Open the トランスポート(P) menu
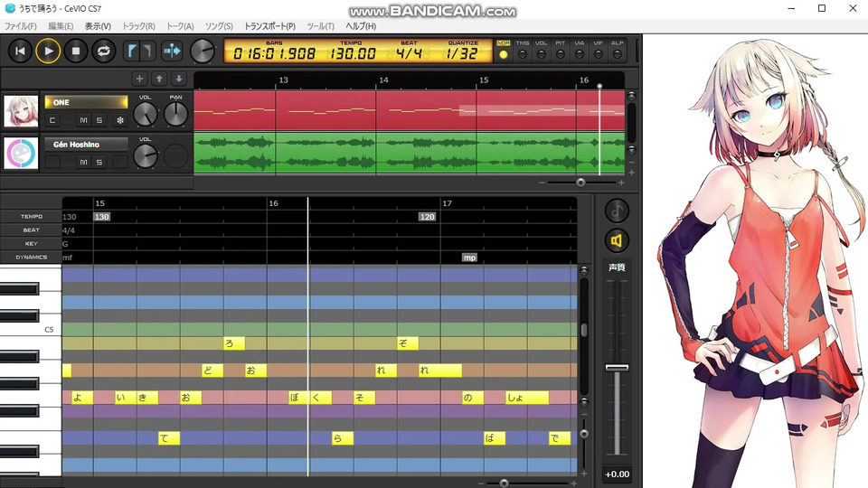Viewport: 868px width, 488px height. point(269,26)
